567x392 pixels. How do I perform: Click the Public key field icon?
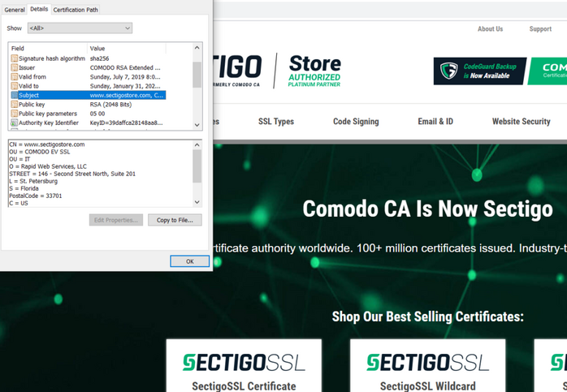tap(14, 105)
